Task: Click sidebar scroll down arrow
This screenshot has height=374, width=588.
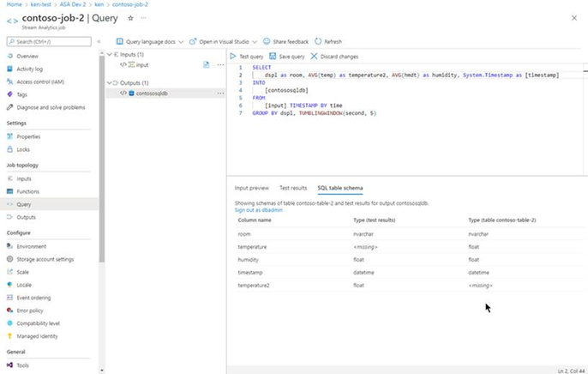Action: click(x=102, y=371)
